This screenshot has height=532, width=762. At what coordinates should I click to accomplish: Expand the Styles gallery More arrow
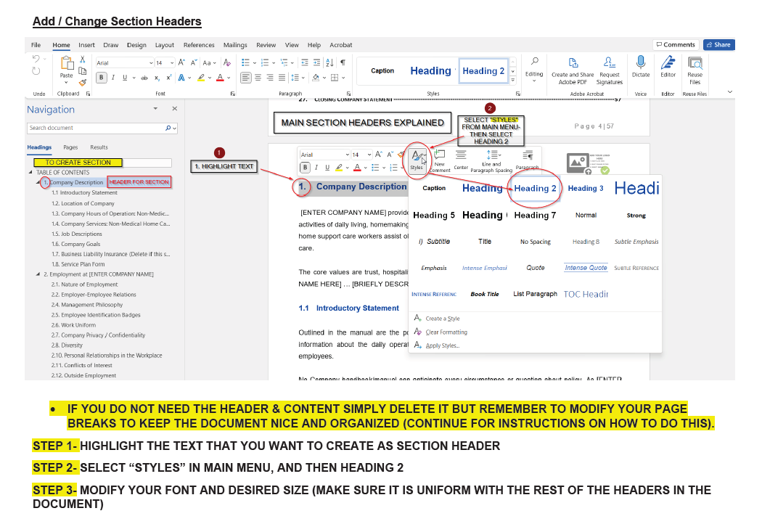[x=512, y=81]
